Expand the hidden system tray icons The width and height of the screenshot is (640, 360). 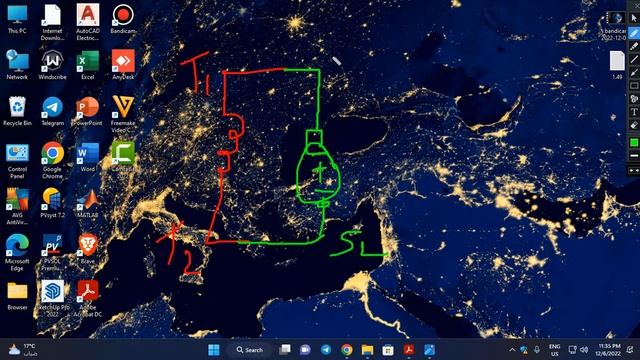click(512, 350)
